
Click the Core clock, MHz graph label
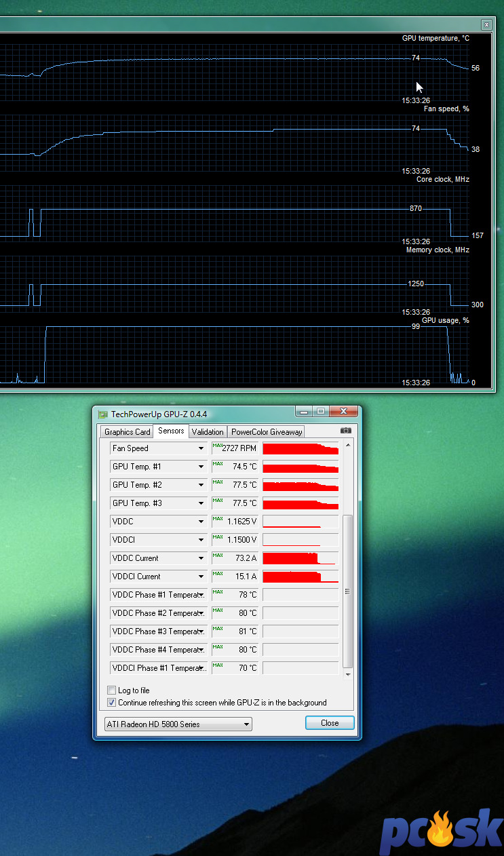tap(442, 180)
